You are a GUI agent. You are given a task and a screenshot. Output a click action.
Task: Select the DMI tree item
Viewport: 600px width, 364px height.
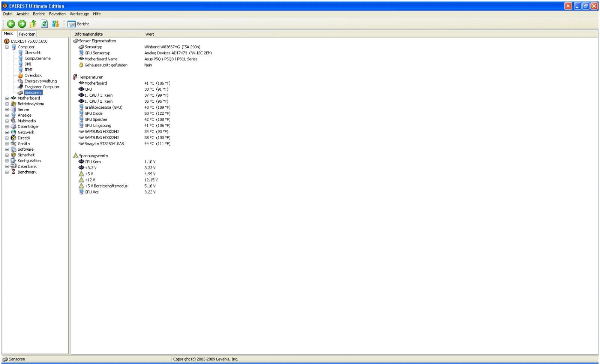click(x=28, y=64)
